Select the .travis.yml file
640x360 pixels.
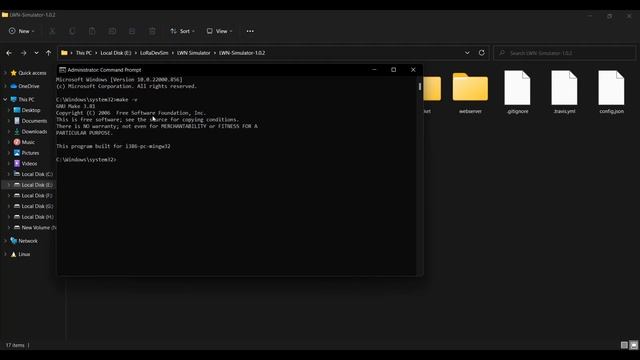pos(564,93)
